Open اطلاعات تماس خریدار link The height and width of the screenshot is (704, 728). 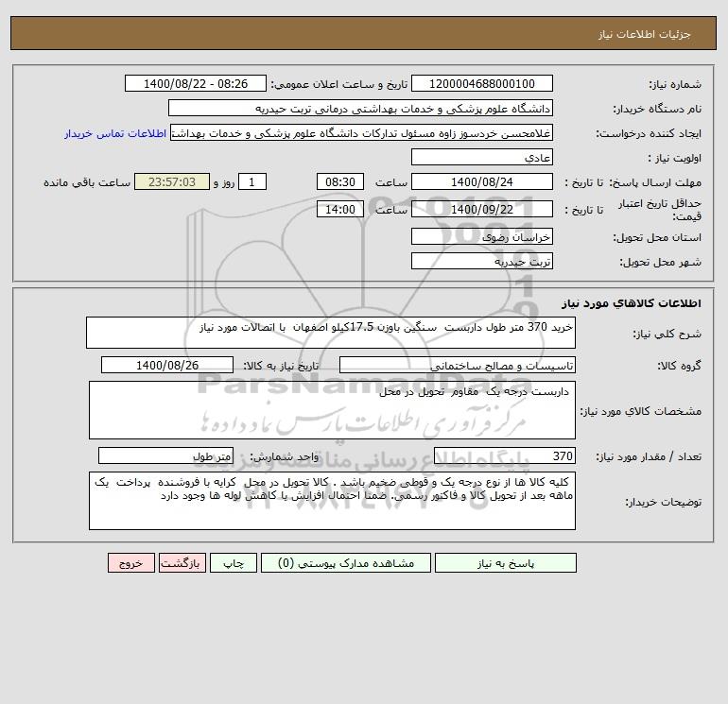[115, 133]
